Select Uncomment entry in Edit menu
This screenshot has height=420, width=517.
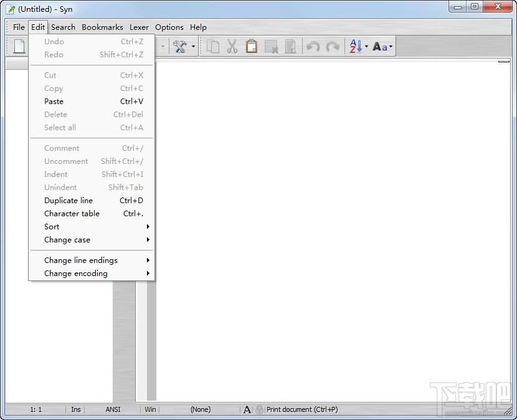click(92, 161)
